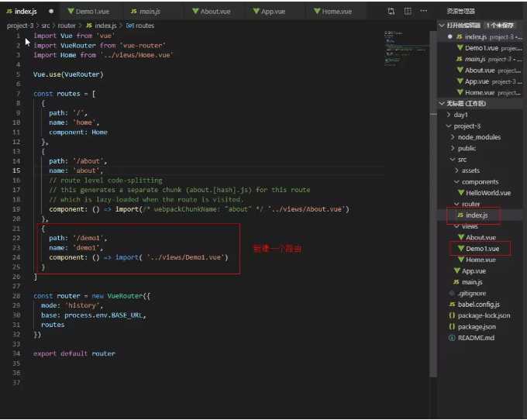Select index.js in the explorer tree
Image resolution: width=527 pixels, height=420 pixels.
click(477, 215)
